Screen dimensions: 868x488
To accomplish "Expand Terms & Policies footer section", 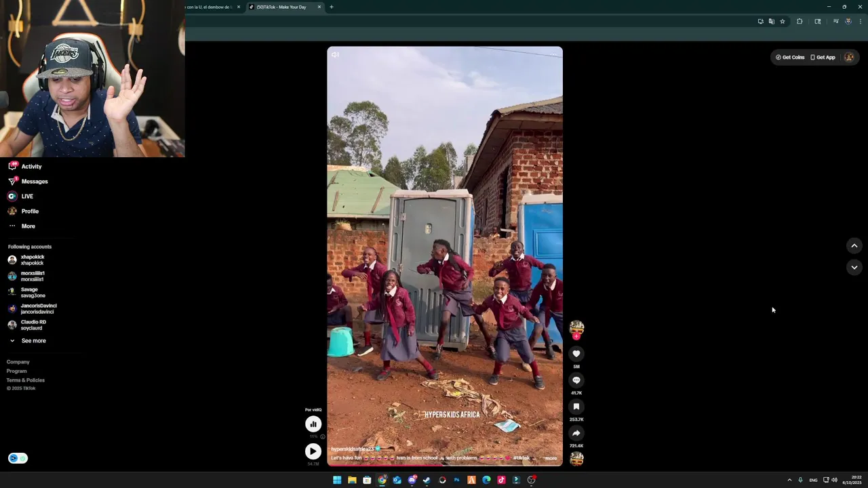I will coord(26,380).
